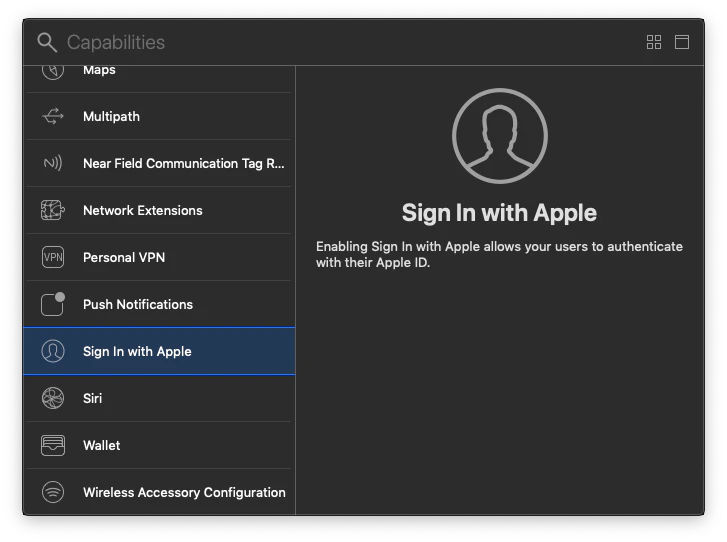Select the Multipath capability row
The image size is (727, 542).
(159, 116)
